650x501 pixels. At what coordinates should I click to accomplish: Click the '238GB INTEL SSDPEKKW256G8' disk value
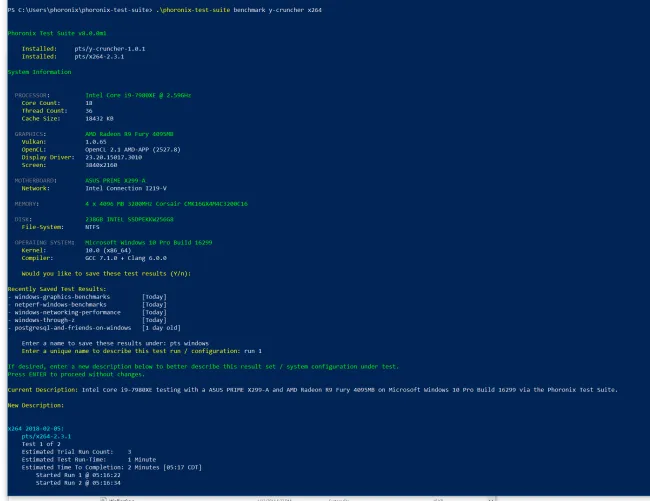pyautogui.click(x=129, y=220)
